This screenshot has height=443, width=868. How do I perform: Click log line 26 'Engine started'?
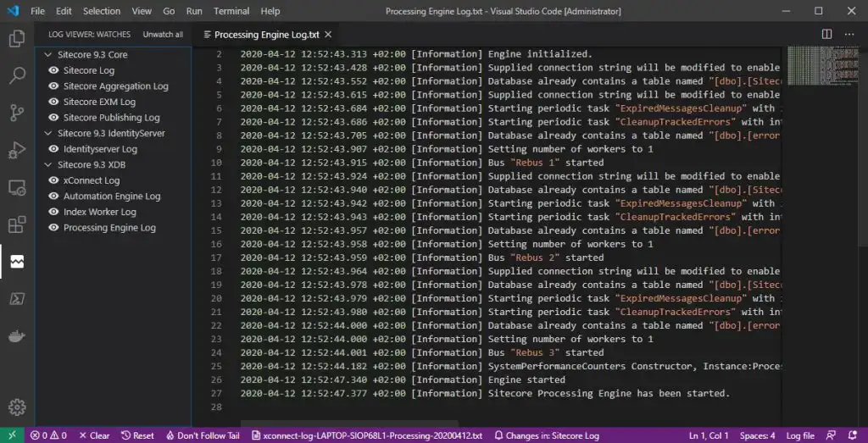pyautogui.click(x=526, y=380)
